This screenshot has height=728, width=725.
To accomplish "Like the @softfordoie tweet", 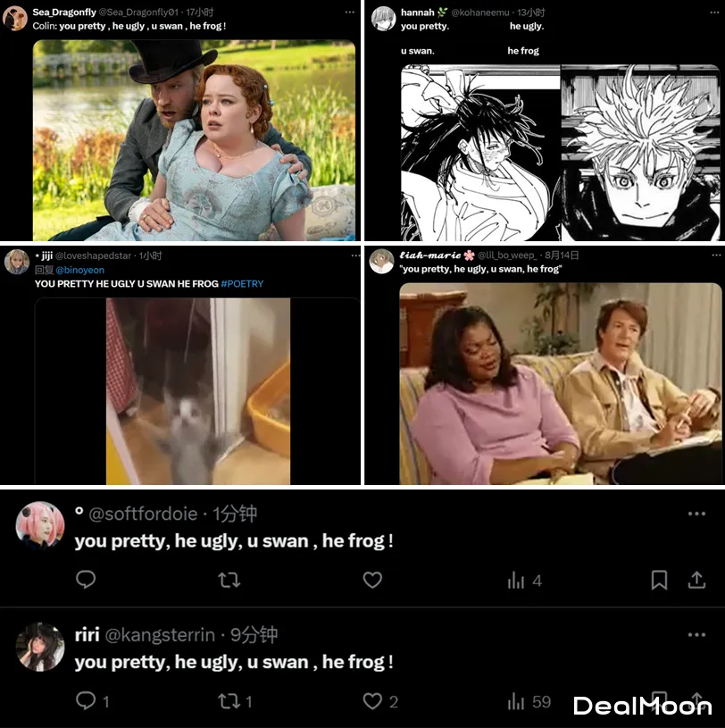I will click(372, 580).
